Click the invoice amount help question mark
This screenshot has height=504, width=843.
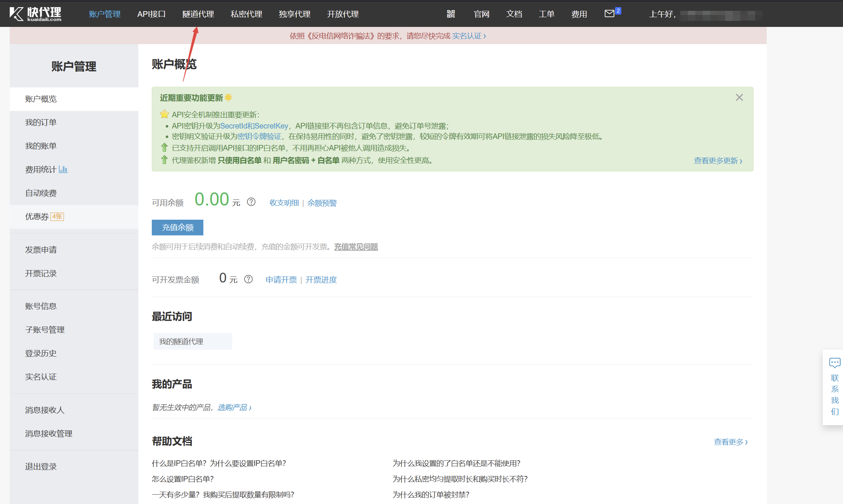pyautogui.click(x=248, y=279)
